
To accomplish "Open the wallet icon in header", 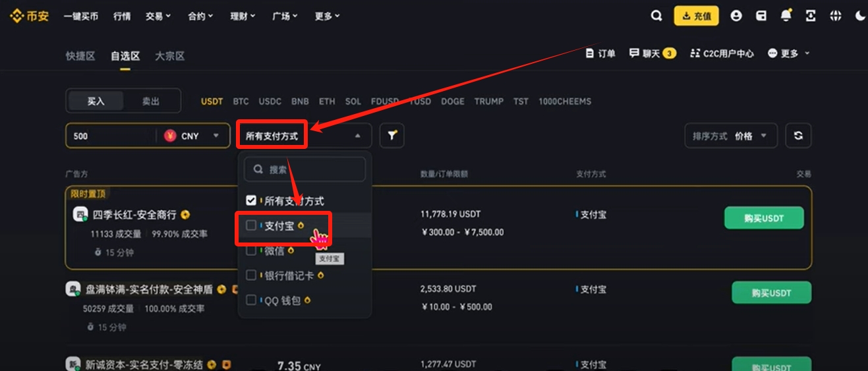I will [x=761, y=16].
